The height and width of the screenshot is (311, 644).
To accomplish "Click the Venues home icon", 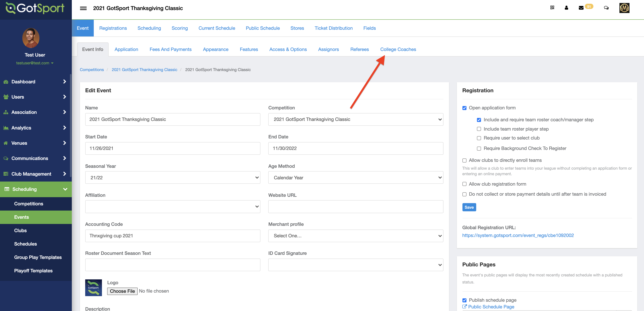I will coord(6,143).
